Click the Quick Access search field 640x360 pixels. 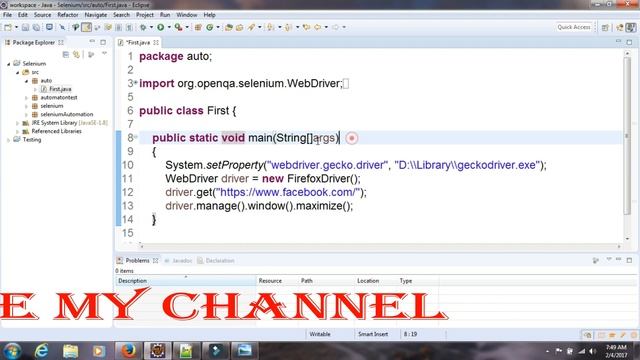click(574, 27)
